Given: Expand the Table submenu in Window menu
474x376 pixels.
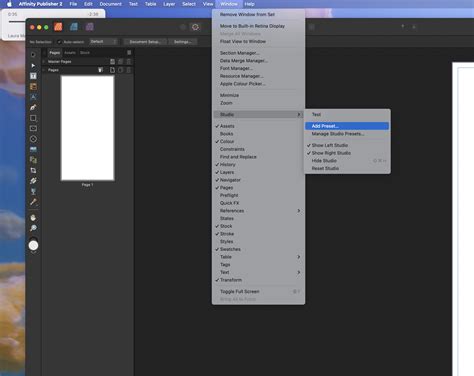Looking at the screenshot, I should (x=258, y=257).
